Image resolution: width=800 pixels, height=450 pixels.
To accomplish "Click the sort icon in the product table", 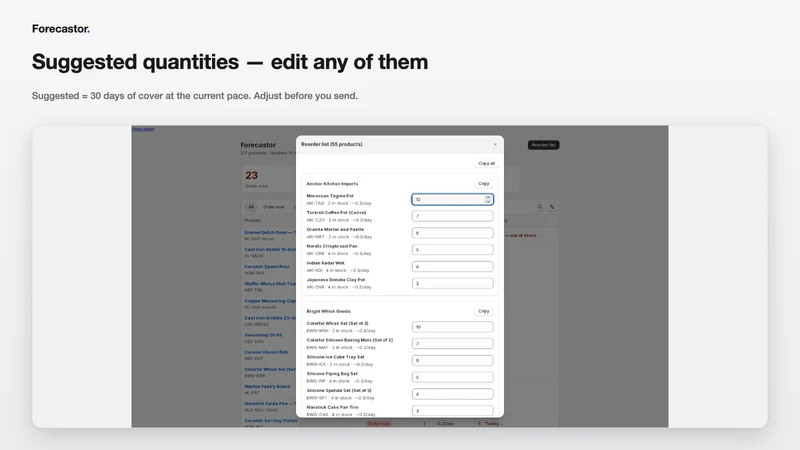I will [552, 207].
